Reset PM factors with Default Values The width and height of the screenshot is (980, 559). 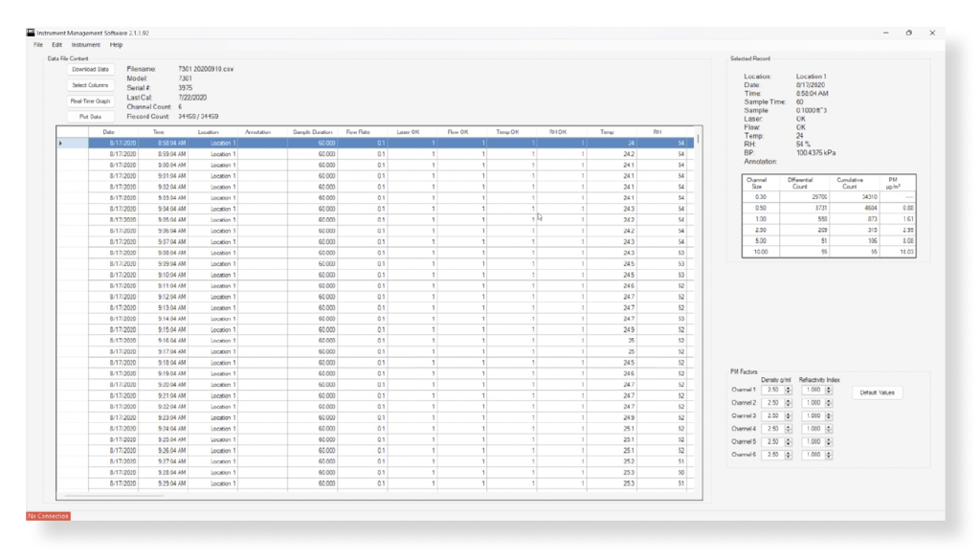pos(877,392)
